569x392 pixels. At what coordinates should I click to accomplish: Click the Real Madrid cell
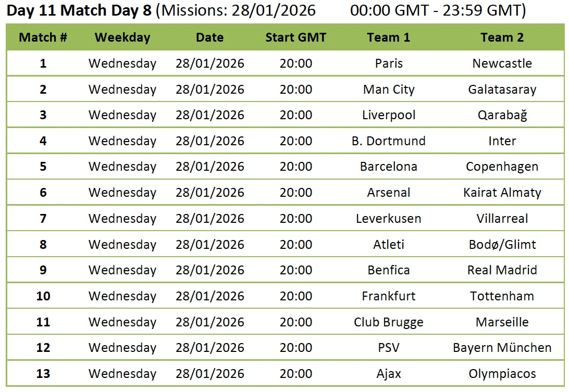click(x=502, y=270)
